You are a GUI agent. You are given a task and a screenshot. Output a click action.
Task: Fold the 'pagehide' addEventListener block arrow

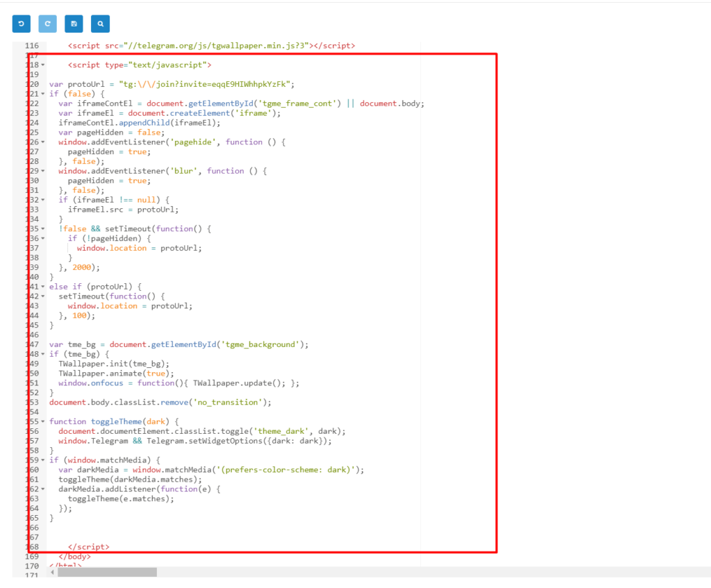click(x=43, y=142)
